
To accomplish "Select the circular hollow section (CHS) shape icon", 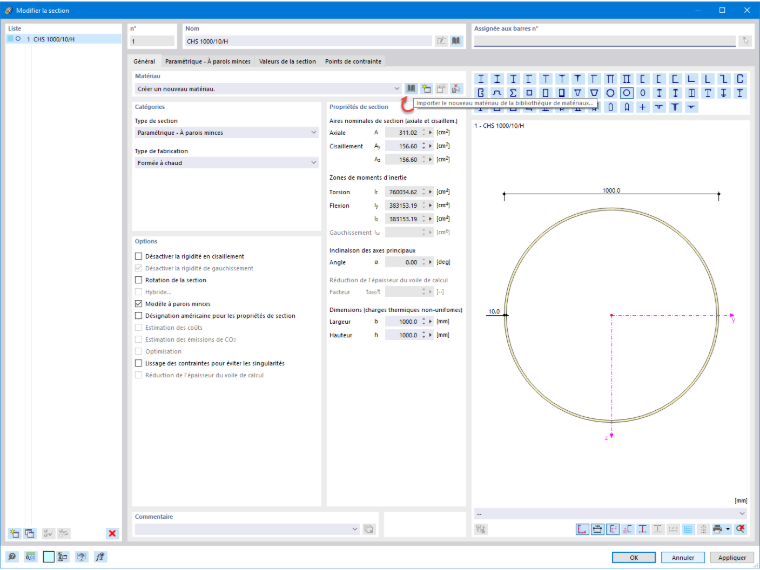I will click(627, 93).
